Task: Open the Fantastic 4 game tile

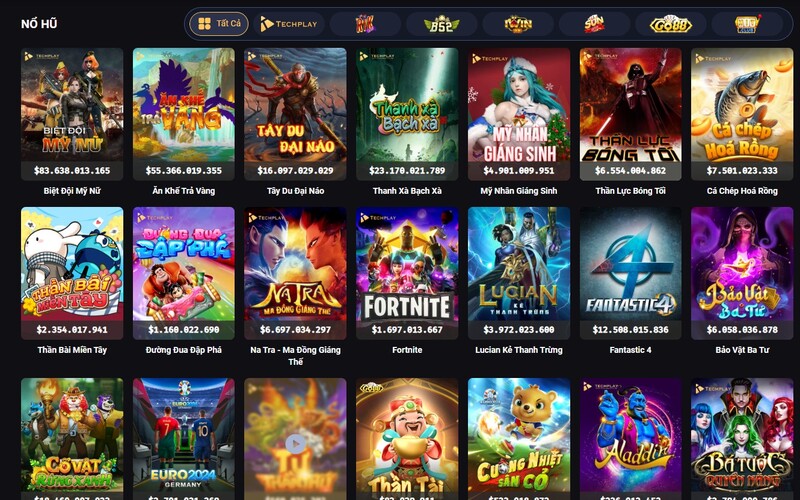Action: point(631,273)
